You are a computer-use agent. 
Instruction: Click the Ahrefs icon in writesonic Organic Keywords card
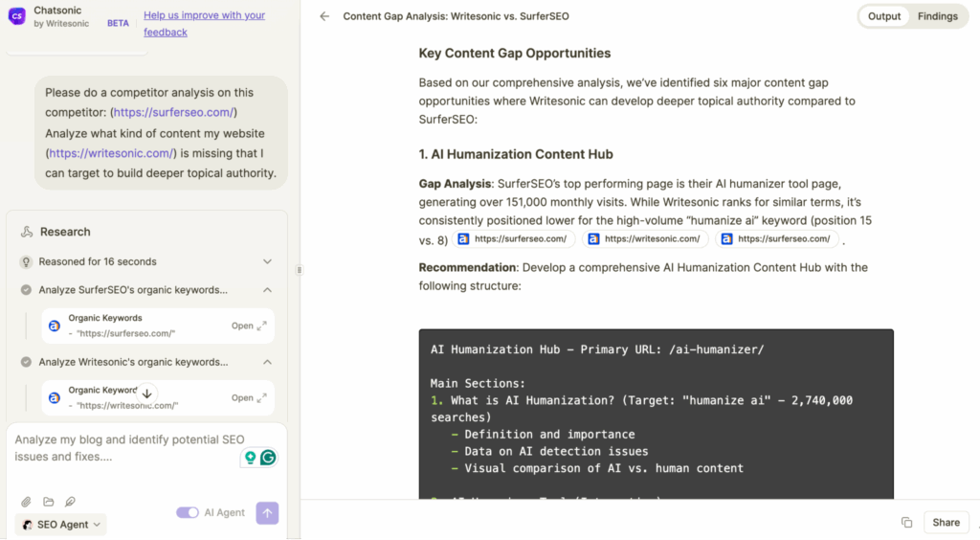tap(55, 397)
